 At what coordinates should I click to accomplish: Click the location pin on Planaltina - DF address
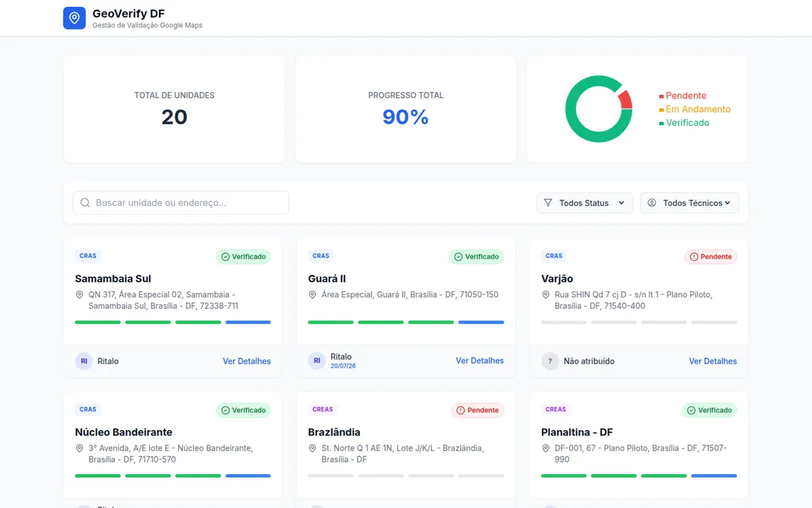point(546,448)
